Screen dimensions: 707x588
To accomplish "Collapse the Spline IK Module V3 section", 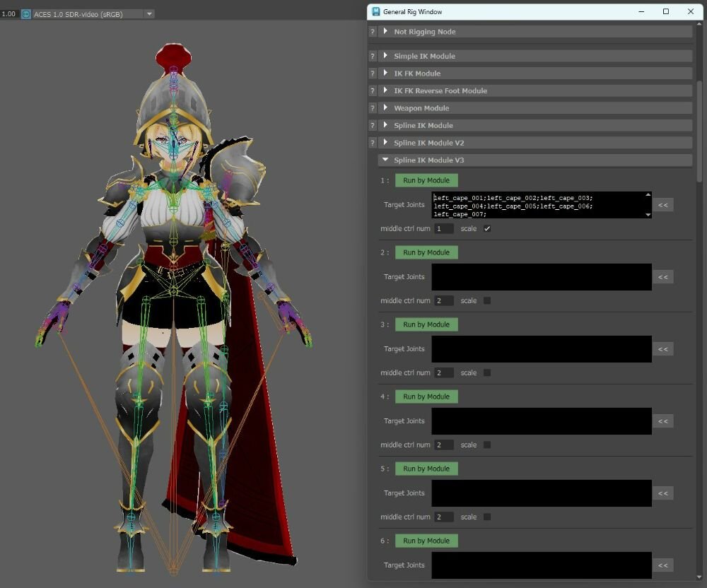I will 385,160.
